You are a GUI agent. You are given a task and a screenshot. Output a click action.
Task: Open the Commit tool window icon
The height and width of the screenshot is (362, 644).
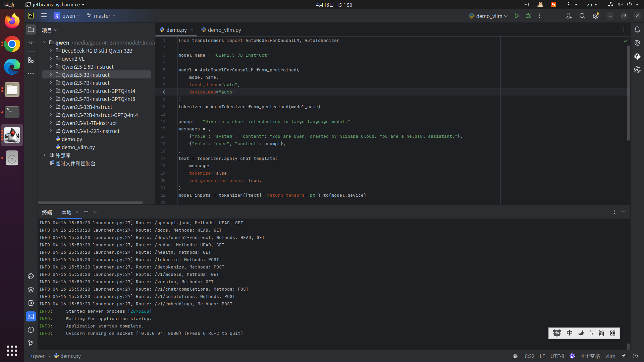click(31, 43)
